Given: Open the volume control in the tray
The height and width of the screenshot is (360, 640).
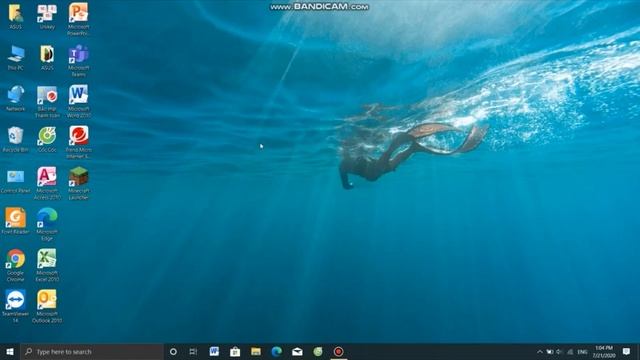Looking at the screenshot, I should tap(560, 352).
